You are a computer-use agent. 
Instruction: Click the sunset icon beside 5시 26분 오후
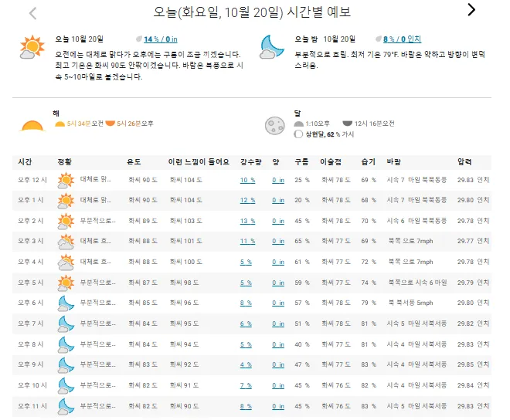coord(110,124)
